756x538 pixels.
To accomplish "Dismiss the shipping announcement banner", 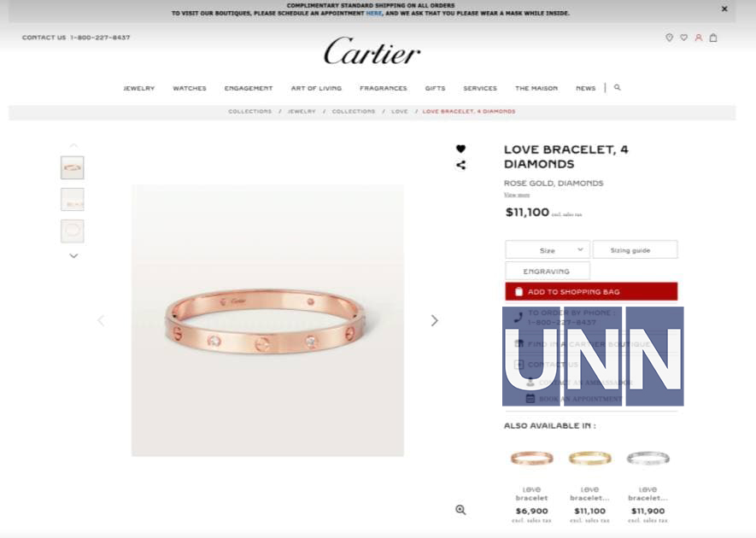I will 724,9.
